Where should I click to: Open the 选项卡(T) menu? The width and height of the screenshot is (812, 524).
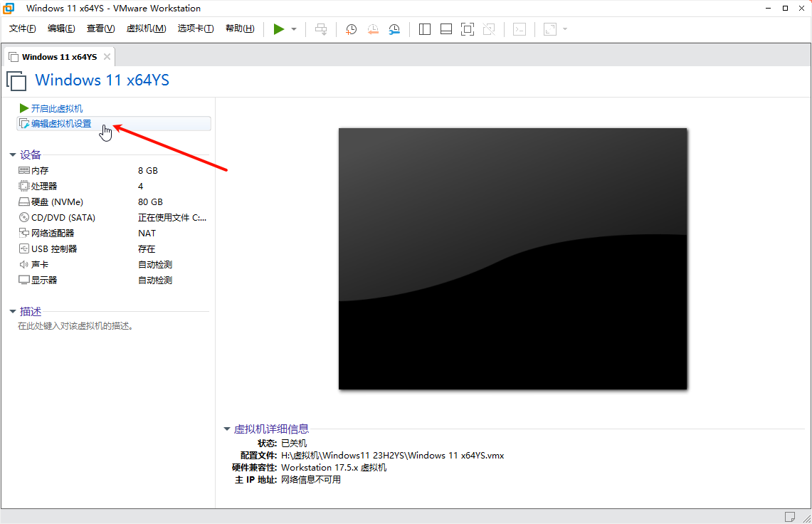coord(196,28)
